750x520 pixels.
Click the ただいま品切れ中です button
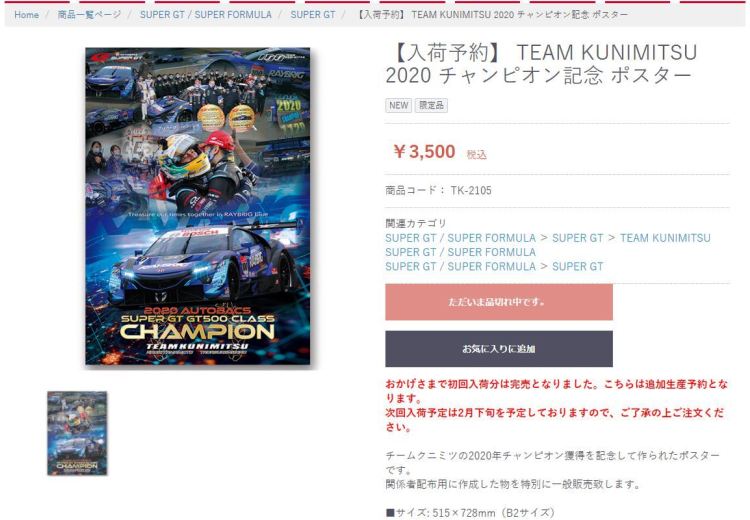coord(499,302)
